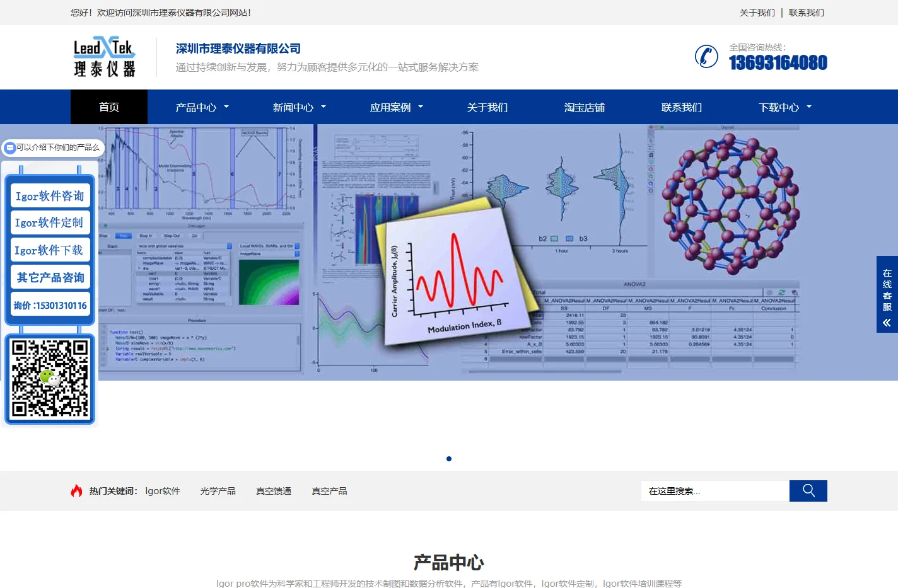Open 关于我们 in the blue navigation bar
This screenshot has width=898, height=588.
pyautogui.click(x=487, y=108)
